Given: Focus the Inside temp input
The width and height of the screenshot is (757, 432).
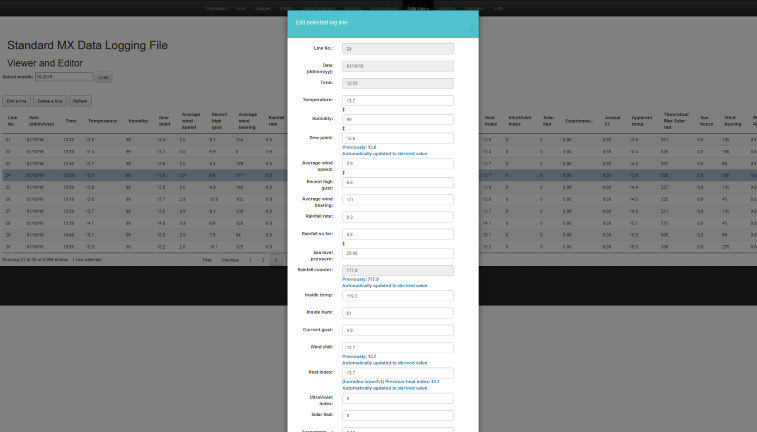Looking at the screenshot, I should tap(397, 295).
